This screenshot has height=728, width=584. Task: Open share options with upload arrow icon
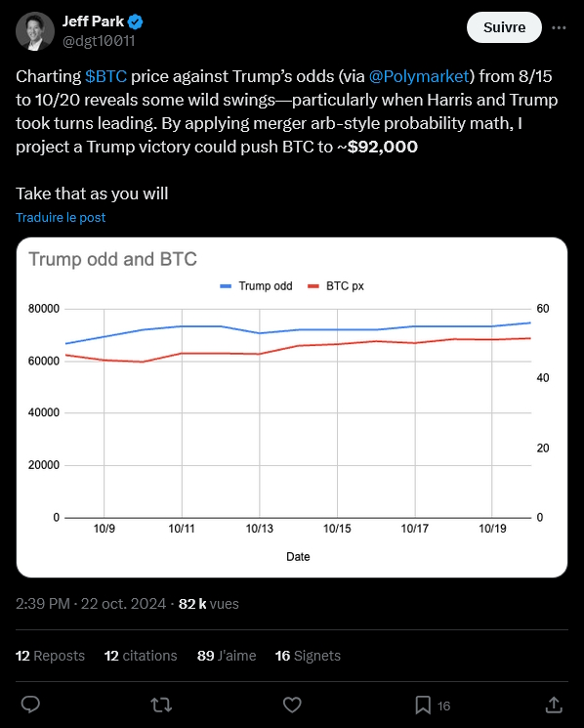[554, 705]
